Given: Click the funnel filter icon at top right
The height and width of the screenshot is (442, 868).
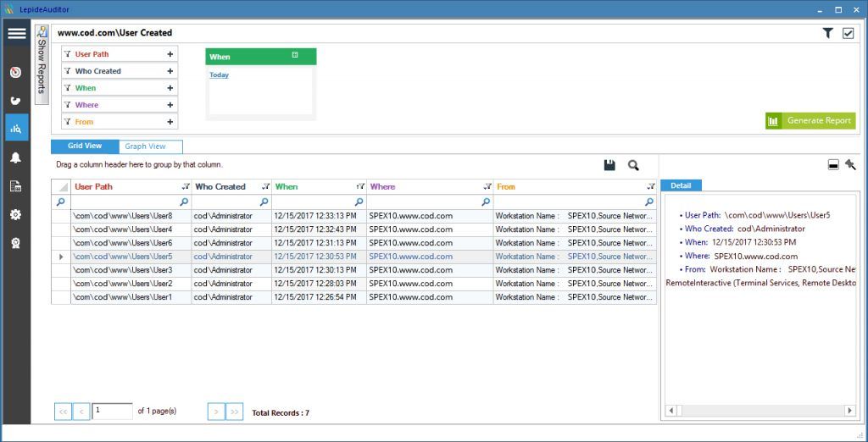Looking at the screenshot, I should pos(827,33).
